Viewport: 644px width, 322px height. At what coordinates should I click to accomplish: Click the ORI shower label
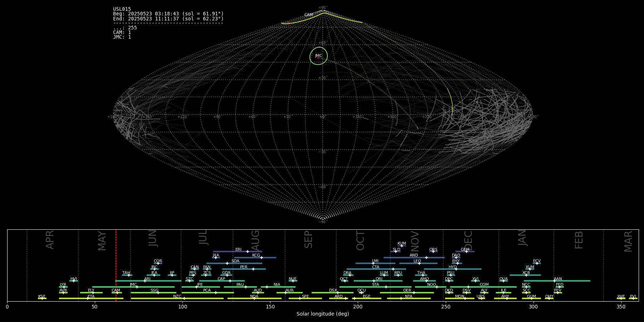[x=379, y=279]
